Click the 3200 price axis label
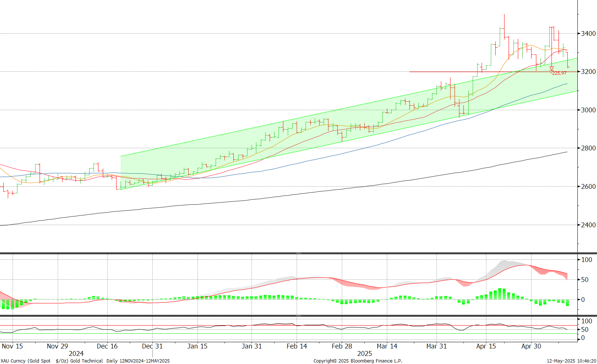The image size is (597, 364). coord(588,72)
